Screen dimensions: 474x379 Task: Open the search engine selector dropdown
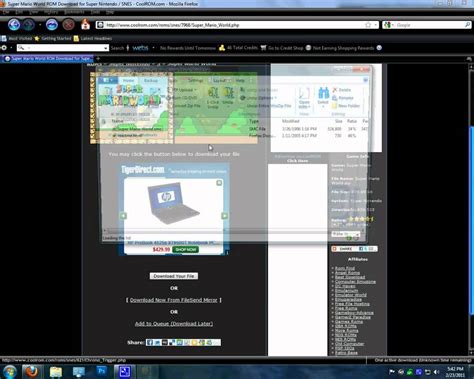[x=389, y=25]
